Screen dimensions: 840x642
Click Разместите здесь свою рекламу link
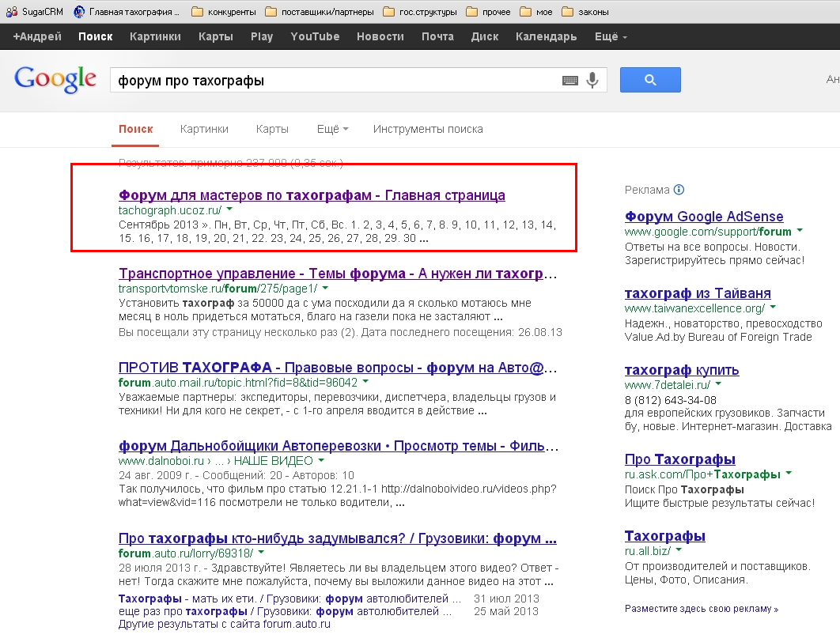702,609
